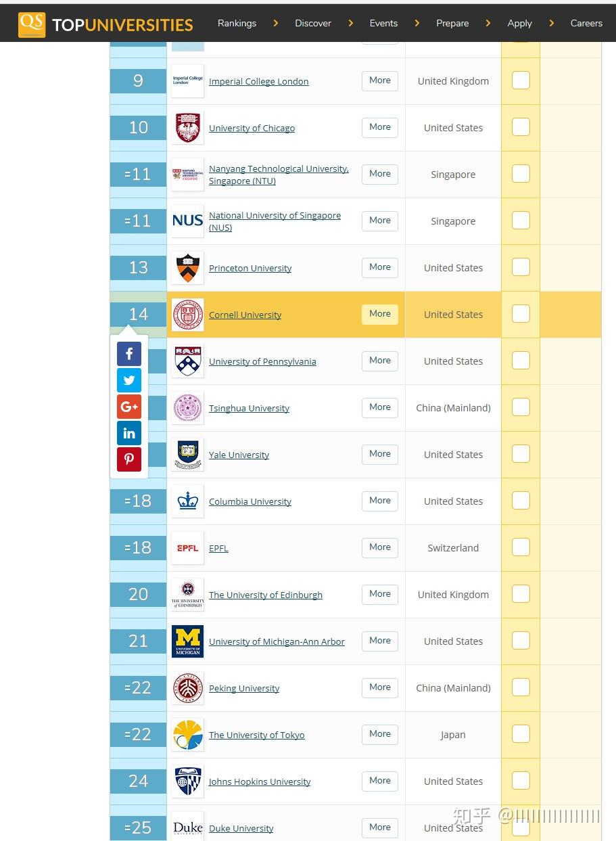616x841 pixels.
Task: Click the University of Michigan logo
Action: [187, 641]
